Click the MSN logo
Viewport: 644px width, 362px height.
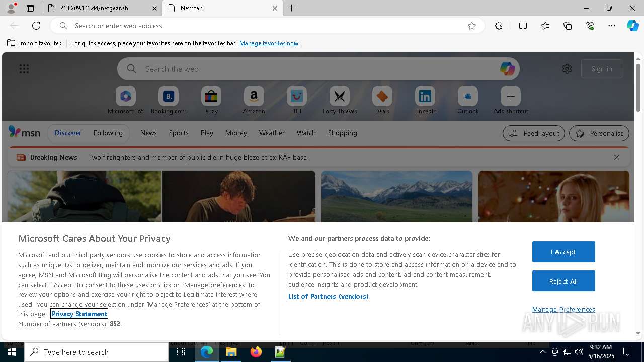click(x=24, y=132)
